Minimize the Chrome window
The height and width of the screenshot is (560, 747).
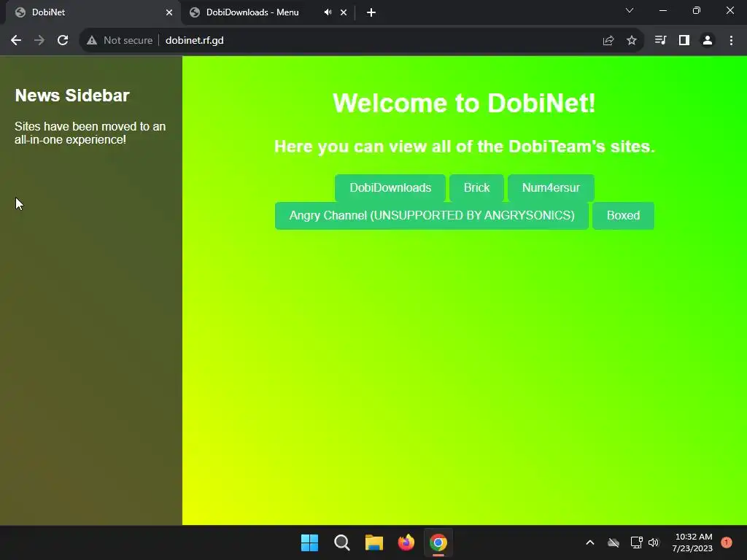662,10
